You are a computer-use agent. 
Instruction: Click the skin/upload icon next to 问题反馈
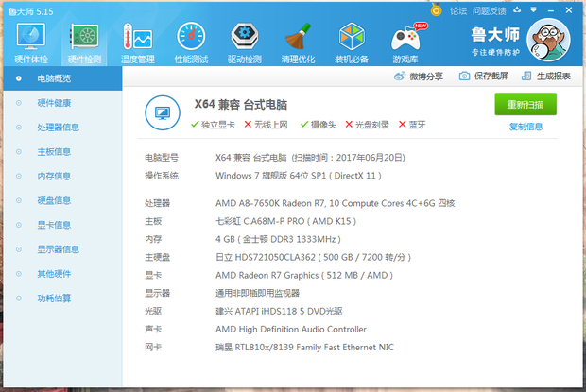(x=517, y=10)
